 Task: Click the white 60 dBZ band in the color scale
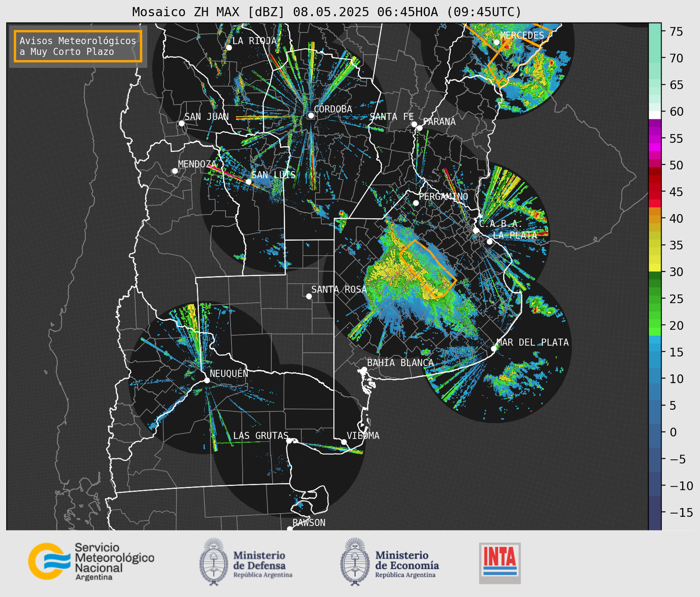[655, 115]
